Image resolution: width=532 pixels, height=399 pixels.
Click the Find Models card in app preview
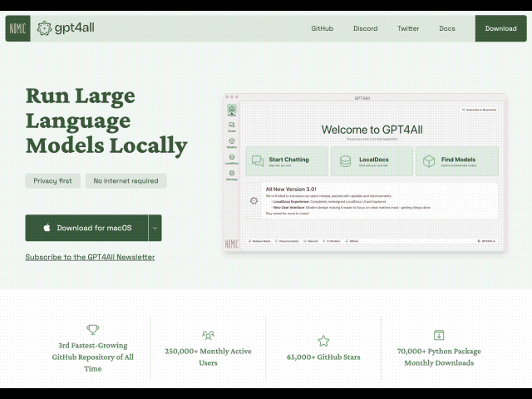457,161
